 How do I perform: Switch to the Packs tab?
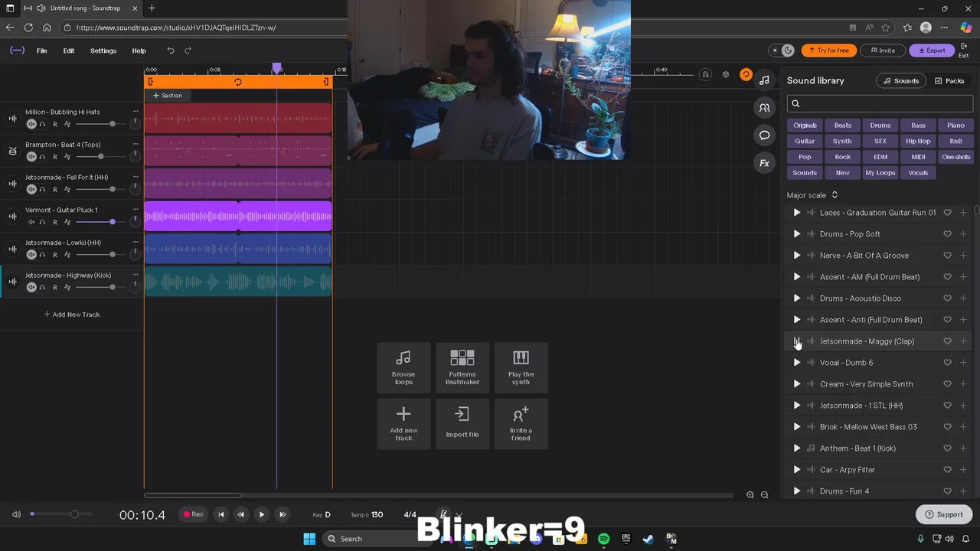pos(949,80)
